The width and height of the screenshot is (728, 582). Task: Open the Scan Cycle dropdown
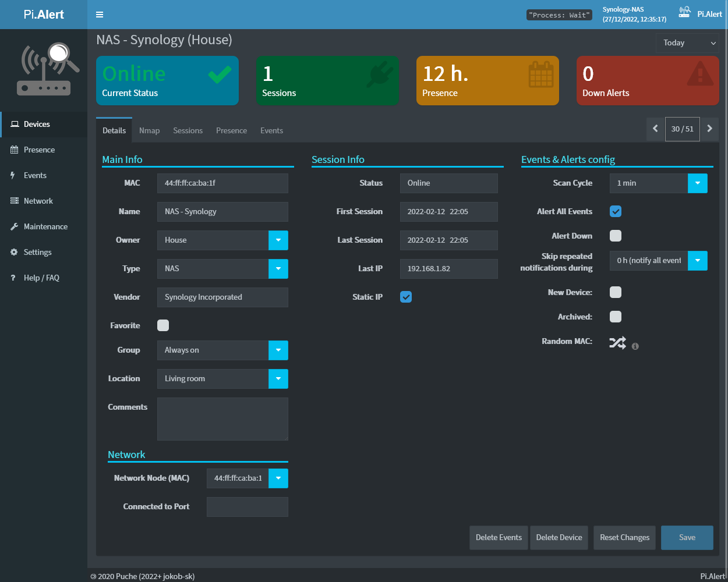coord(697,183)
